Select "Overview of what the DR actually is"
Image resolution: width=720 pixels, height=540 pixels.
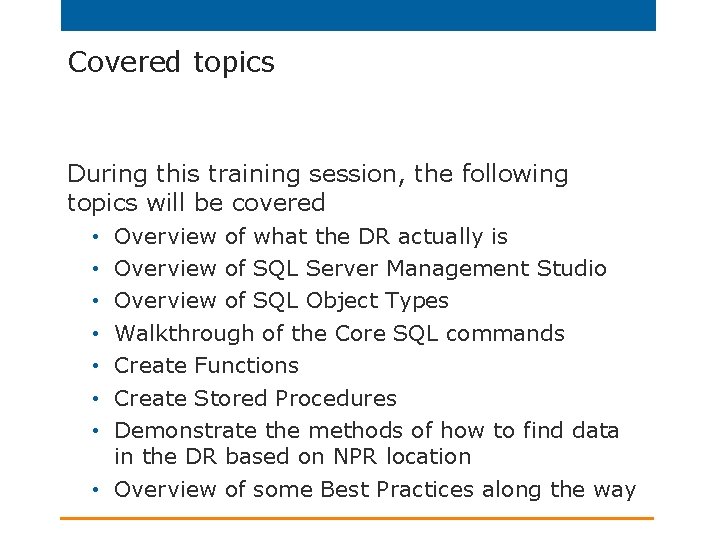[x=311, y=237]
